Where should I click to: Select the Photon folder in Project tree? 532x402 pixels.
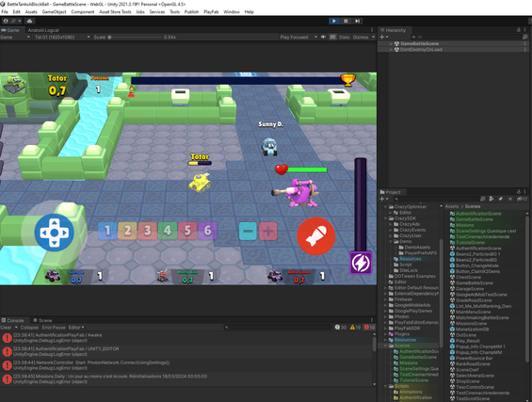coord(401,316)
